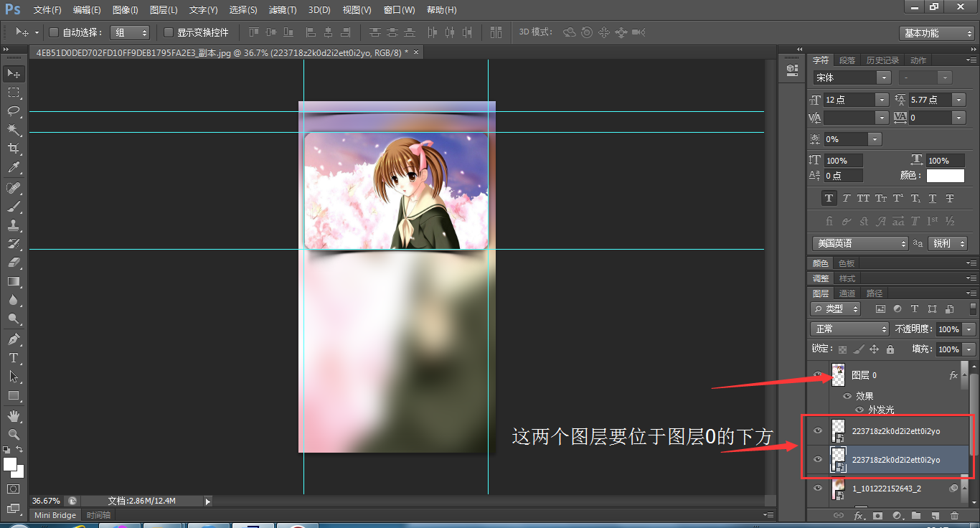Open the 文件(F) menu
This screenshot has height=528, width=980.
(48, 10)
